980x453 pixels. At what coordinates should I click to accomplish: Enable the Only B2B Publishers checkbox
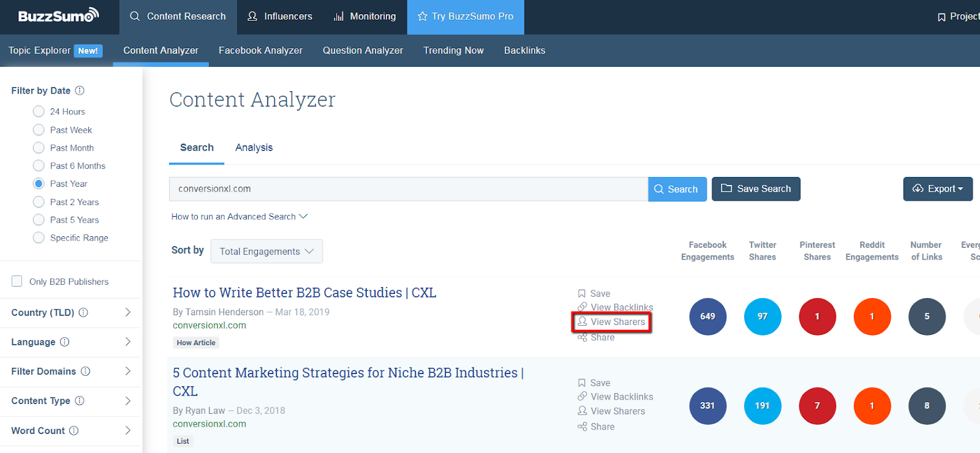[x=17, y=281]
